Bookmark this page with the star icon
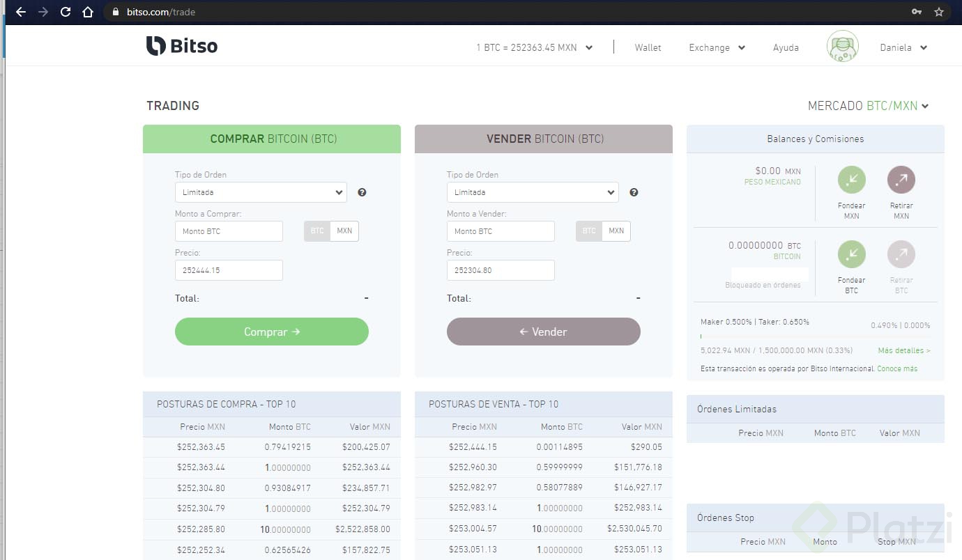 (939, 12)
